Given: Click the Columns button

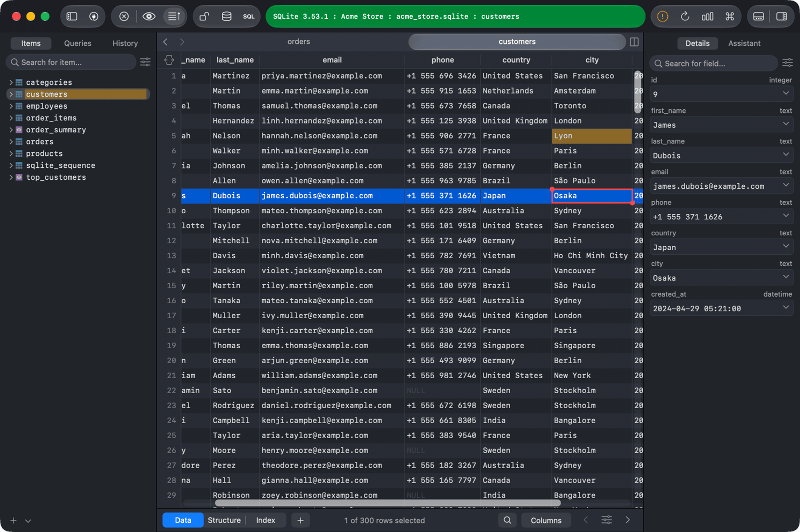Looking at the screenshot, I should coord(546,520).
